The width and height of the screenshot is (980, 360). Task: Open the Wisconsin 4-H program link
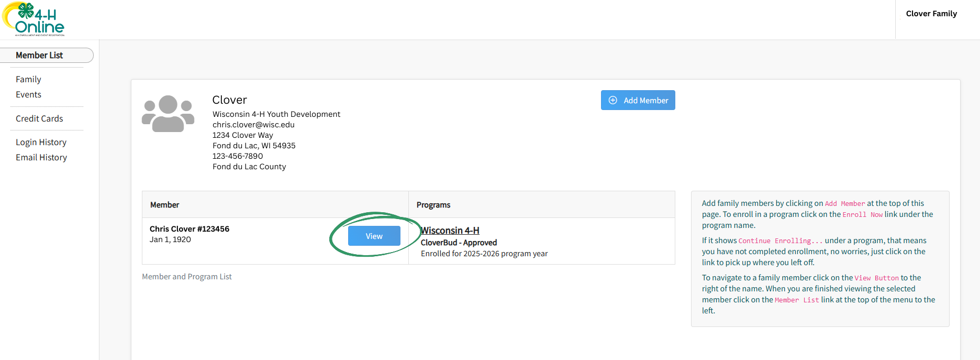point(450,231)
